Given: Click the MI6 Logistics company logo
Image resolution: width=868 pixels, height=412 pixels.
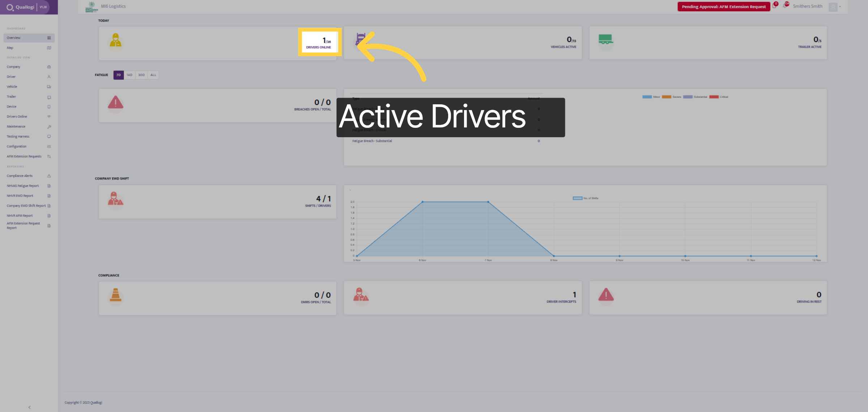Looking at the screenshot, I should (92, 7).
